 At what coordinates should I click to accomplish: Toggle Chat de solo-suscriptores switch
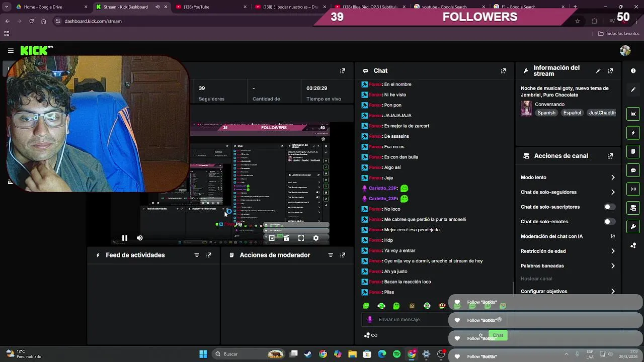coord(609,207)
